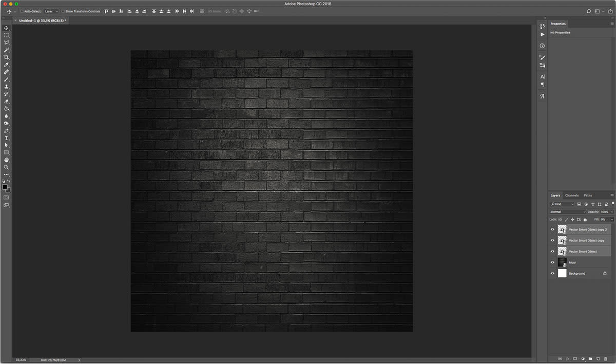Select the Rectangle shape tool

point(7,152)
